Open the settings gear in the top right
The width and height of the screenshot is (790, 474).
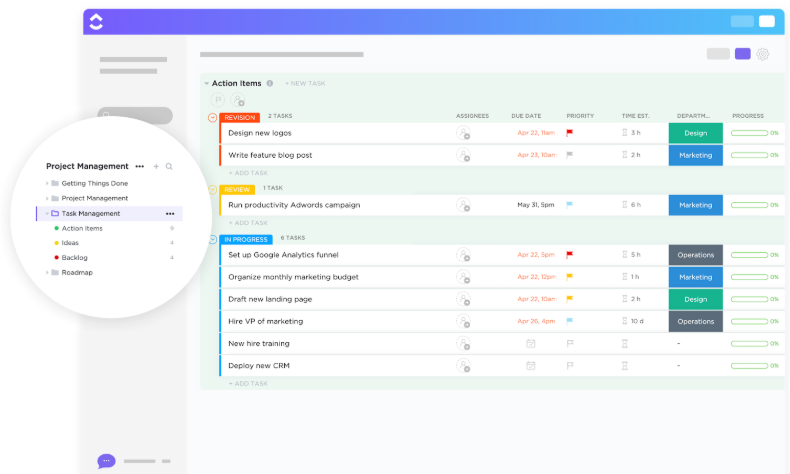pos(762,54)
